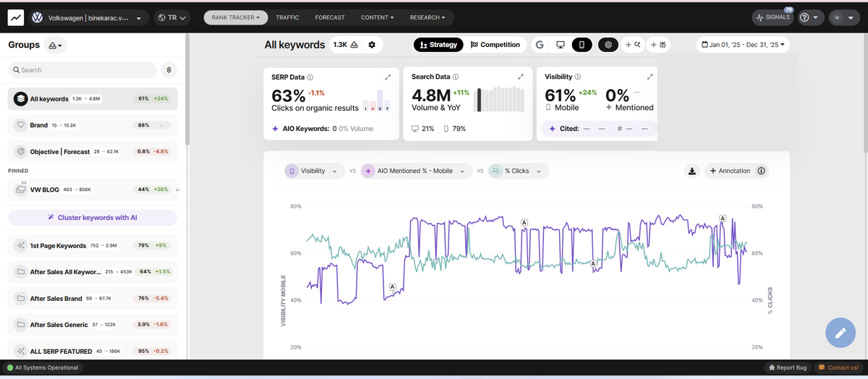The width and height of the screenshot is (868, 379).
Task: Open the AIO Mentioned % - Mobile dropdown
Action: click(x=416, y=171)
